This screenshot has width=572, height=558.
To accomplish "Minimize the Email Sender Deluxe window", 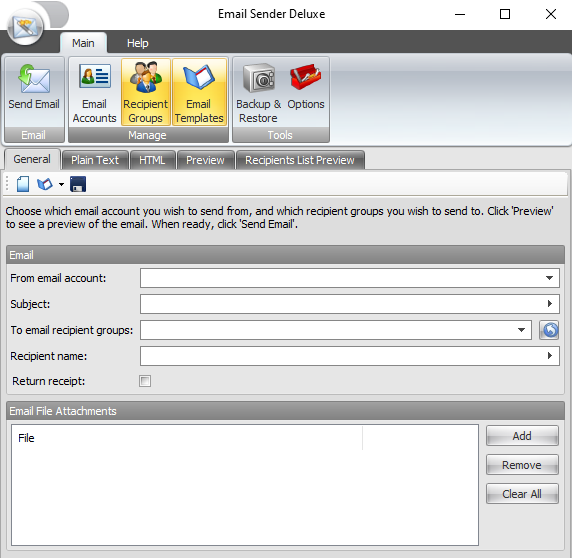I will (x=460, y=15).
